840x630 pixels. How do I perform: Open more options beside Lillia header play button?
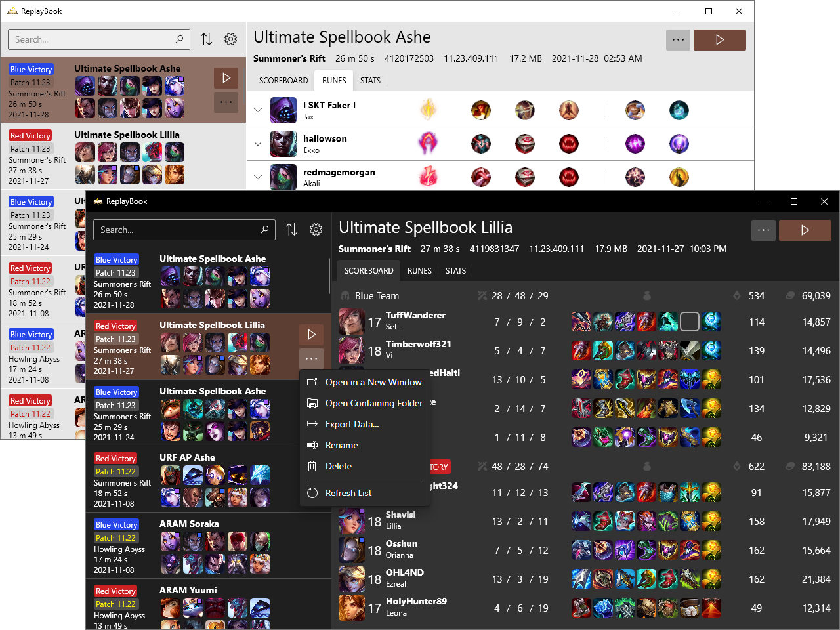tap(763, 230)
